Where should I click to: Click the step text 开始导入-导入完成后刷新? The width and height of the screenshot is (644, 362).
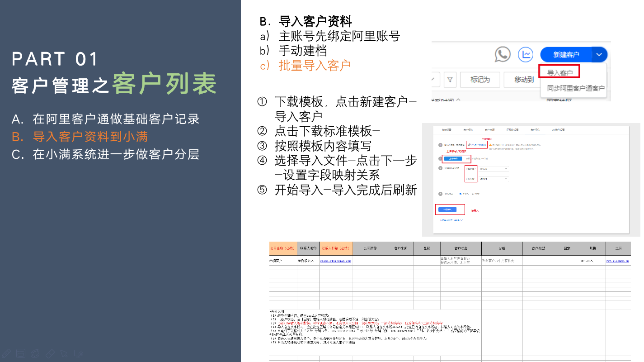pos(346,190)
